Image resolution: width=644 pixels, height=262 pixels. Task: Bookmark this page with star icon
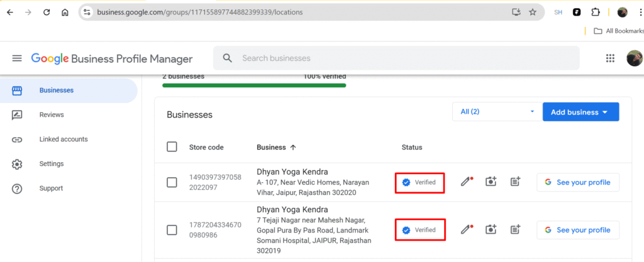[533, 12]
